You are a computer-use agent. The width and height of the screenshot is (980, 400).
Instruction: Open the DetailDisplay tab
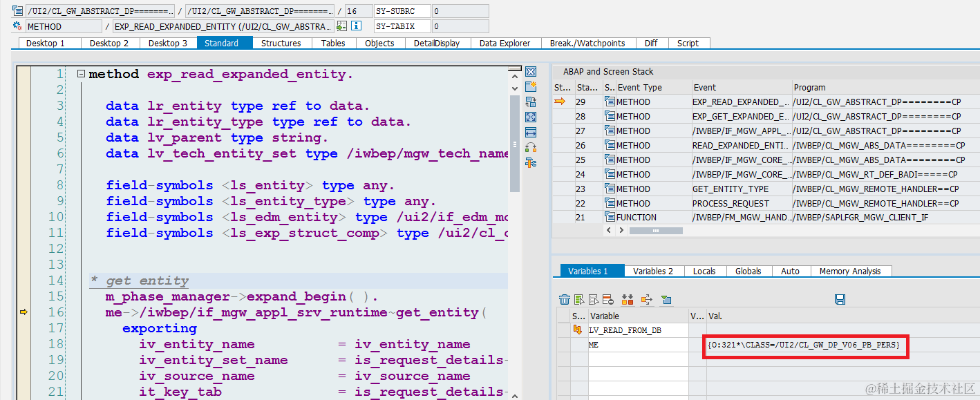(x=437, y=43)
